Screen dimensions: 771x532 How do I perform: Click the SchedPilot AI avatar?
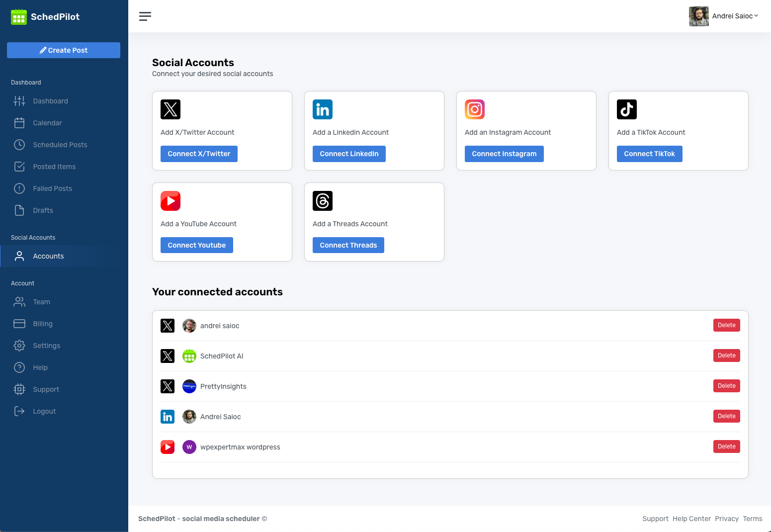(x=189, y=356)
